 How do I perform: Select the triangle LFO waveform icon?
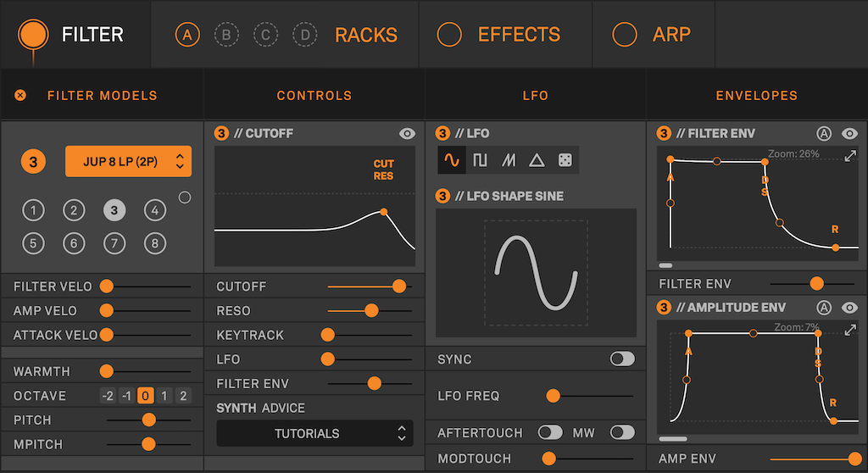tap(537, 160)
